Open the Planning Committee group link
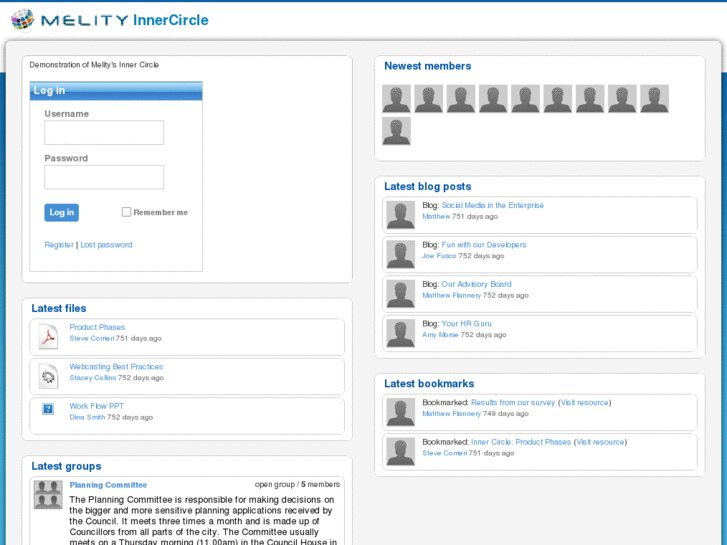Image resolution: width=727 pixels, height=545 pixels. point(108,485)
